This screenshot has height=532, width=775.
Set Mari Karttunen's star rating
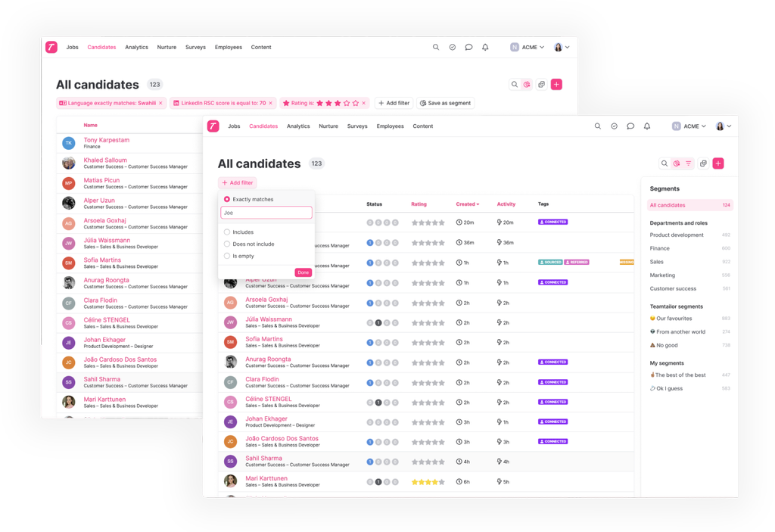pyautogui.click(x=428, y=482)
